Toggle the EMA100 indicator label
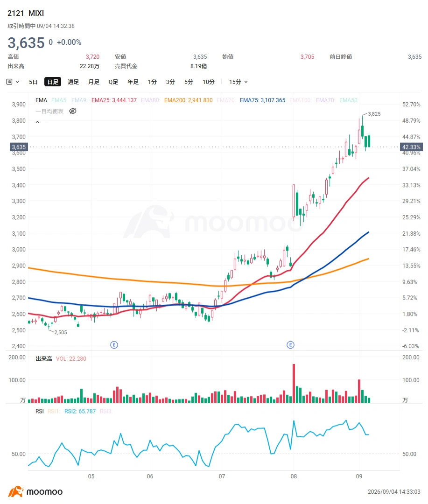 coord(300,100)
